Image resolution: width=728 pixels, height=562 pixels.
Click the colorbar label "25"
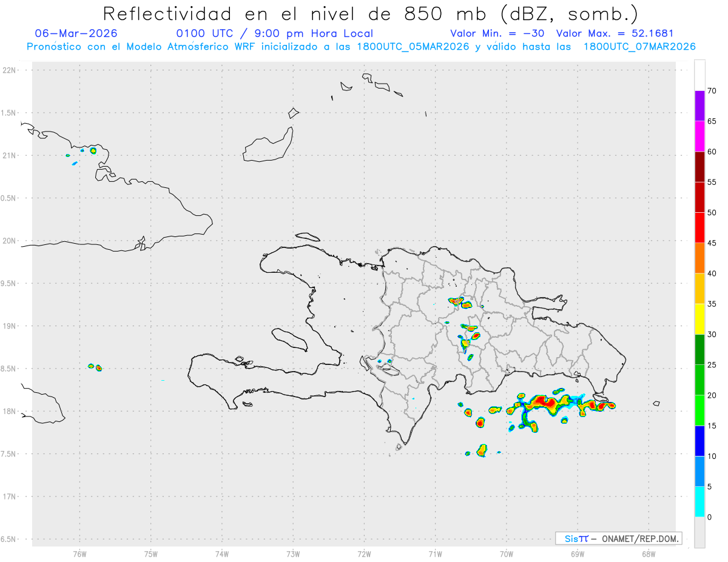click(x=712, y=365)
